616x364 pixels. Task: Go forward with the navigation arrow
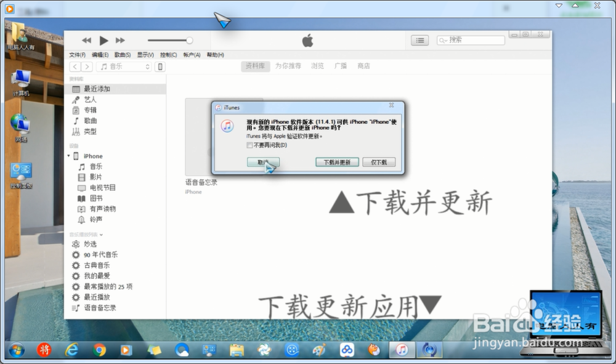click(x=87, y=67)
